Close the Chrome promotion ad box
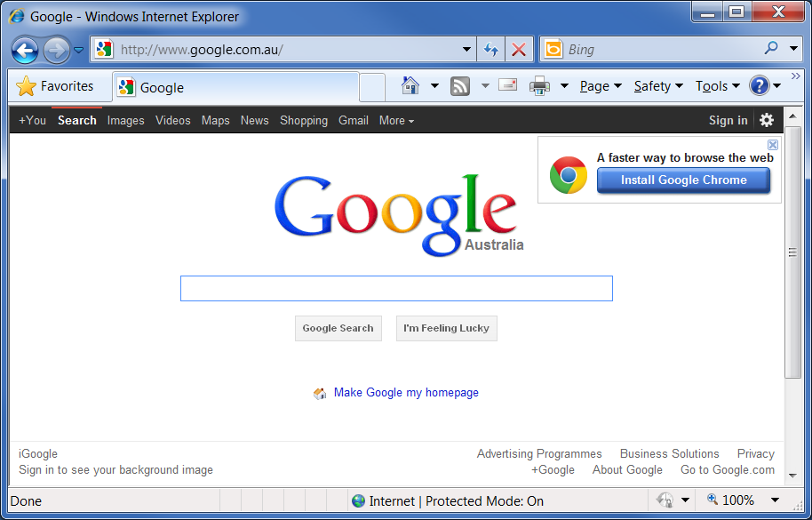Viewport: 812px width, 520px height. [x=773, y=145]
